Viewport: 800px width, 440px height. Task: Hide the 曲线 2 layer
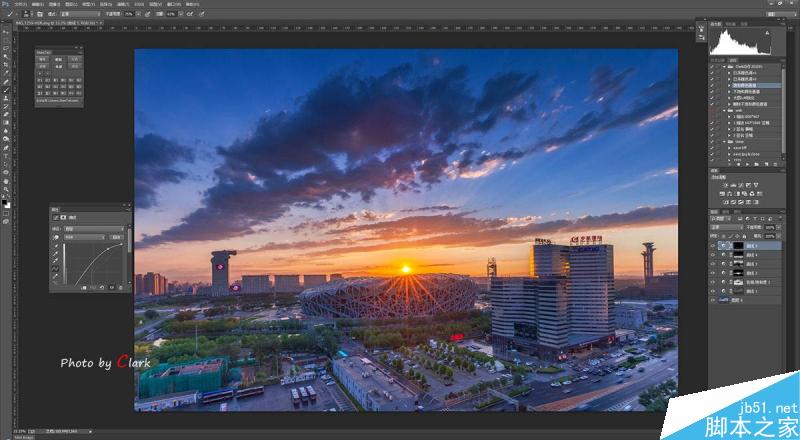(x=713, y=273)
